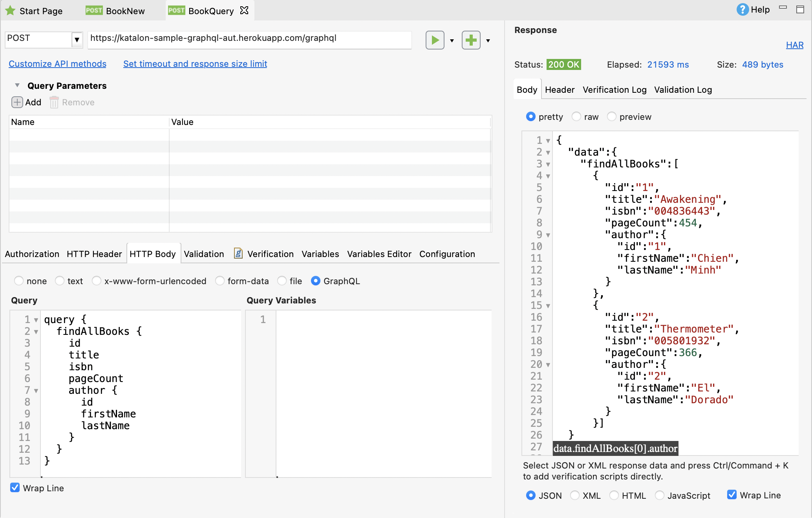Click the Verification tab script icon
Screen dimensions: 812x518
tap(238, 253)
